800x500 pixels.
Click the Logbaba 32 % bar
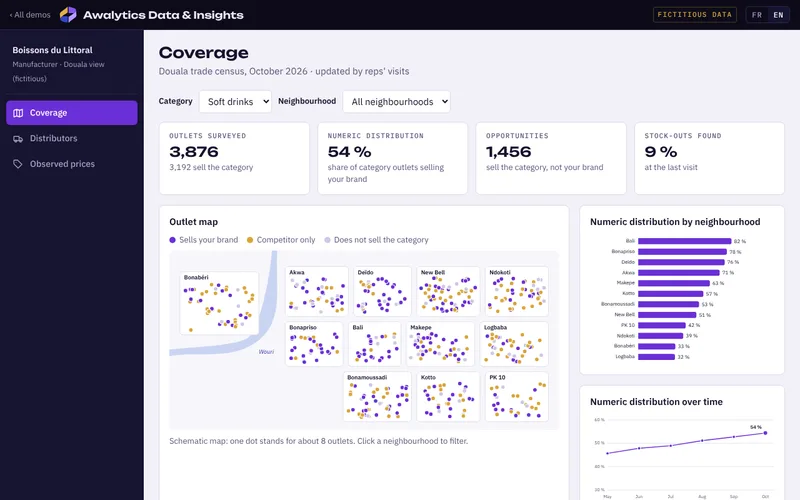(656, 357)
